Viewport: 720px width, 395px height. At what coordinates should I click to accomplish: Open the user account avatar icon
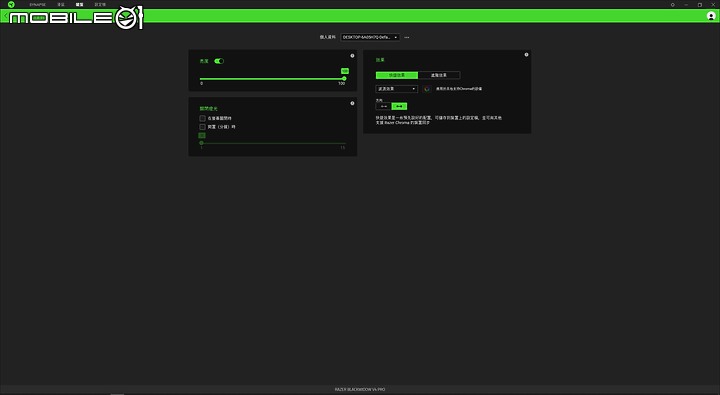(711, 16)
